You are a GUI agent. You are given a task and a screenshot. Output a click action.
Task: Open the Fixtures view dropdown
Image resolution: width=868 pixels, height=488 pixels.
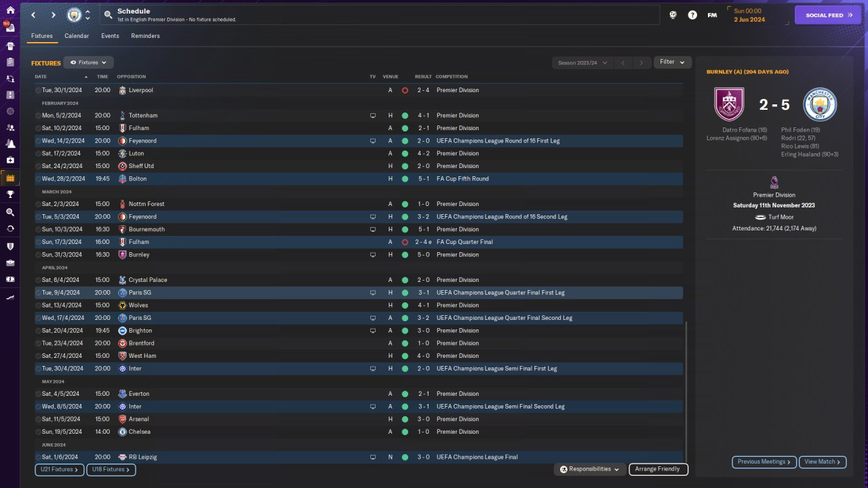point(88,62)
